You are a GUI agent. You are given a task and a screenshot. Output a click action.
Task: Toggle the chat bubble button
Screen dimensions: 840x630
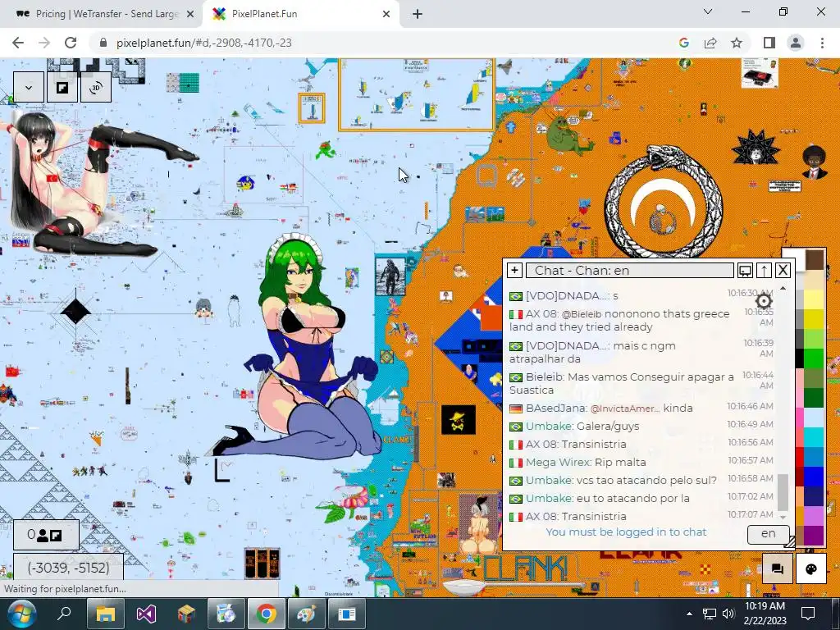point(778,568)
